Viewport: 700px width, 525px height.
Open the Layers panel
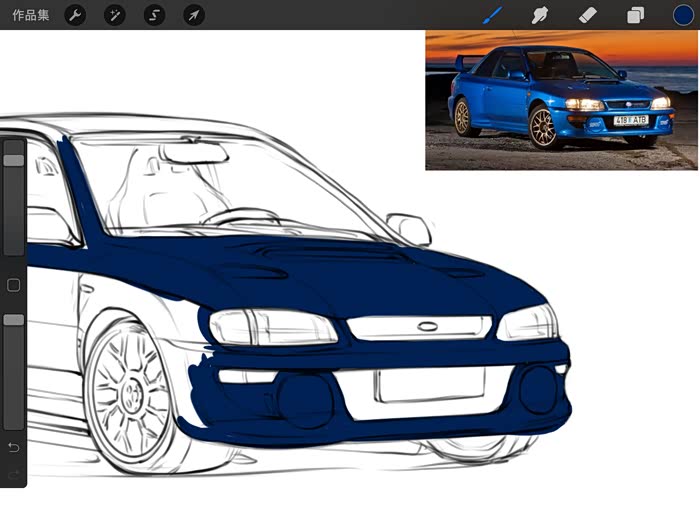coord(636,16)
